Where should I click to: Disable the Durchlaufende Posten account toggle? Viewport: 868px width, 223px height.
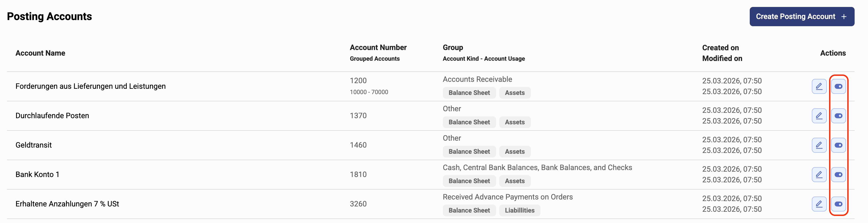coord(838,116)
